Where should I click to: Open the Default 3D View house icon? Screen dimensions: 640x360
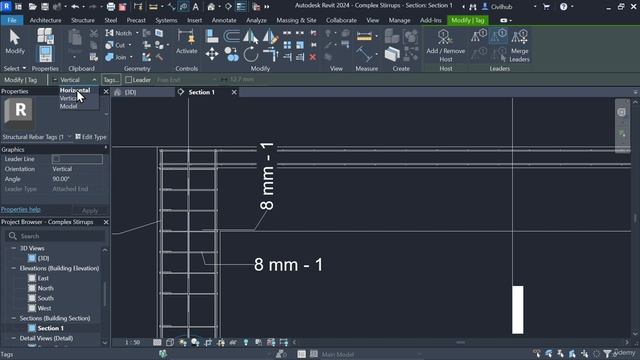coord(211,7)
